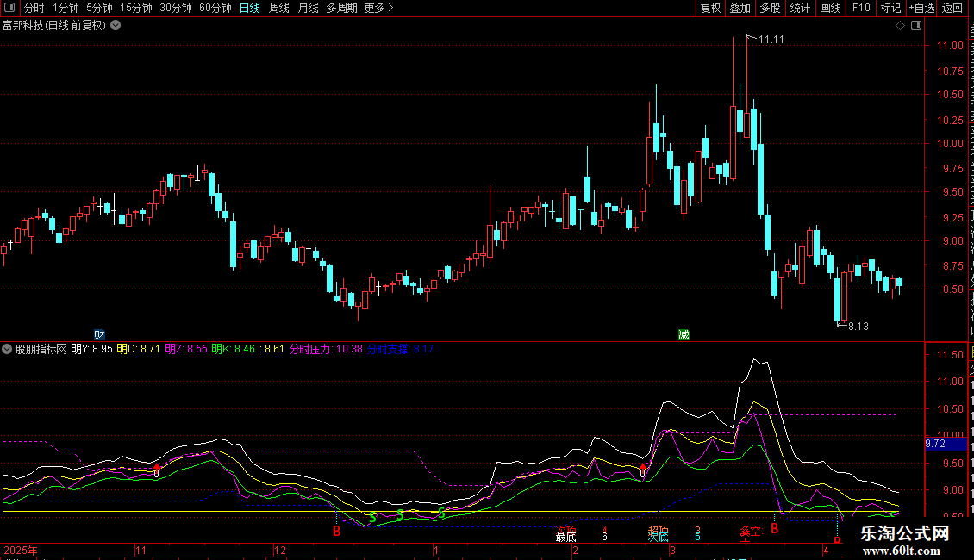Click the diamond icon above the chart
Screen dimensions: 974x560
tap(900, 26)
